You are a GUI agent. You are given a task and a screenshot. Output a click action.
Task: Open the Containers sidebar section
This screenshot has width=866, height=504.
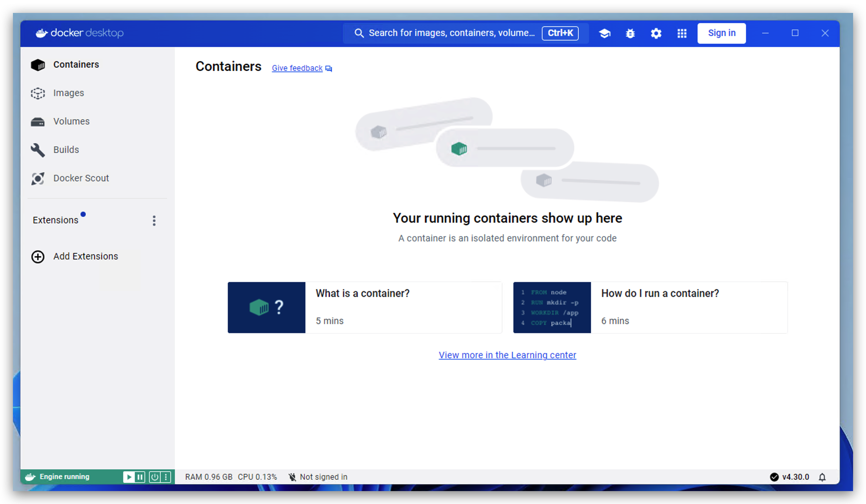(97, 65)
